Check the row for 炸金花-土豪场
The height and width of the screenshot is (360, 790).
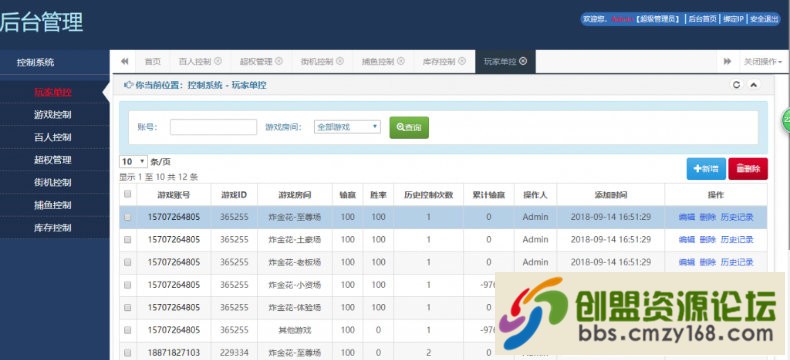click(x=127, y=240)
